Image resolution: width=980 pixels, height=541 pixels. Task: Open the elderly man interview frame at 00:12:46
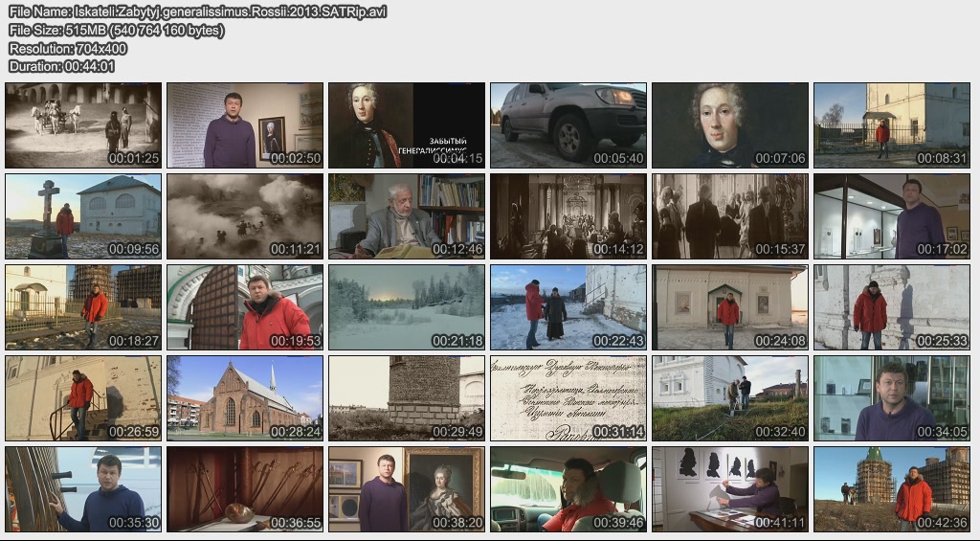407,216
